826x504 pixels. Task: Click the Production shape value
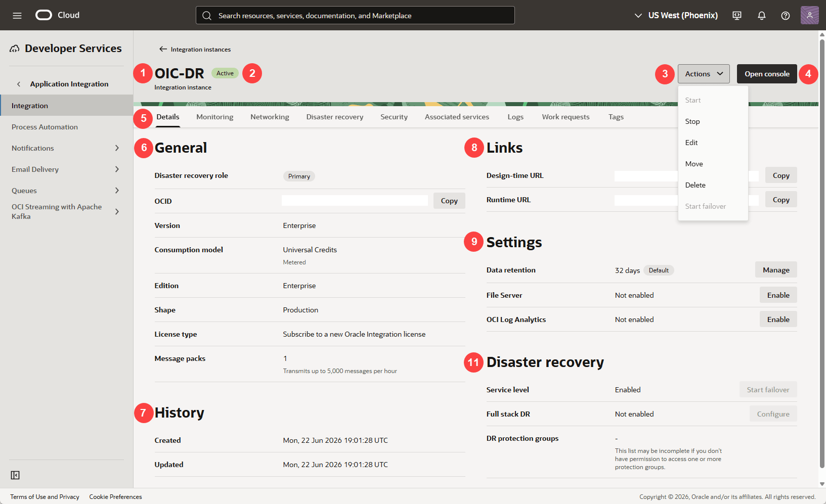[x=300, y=310]
